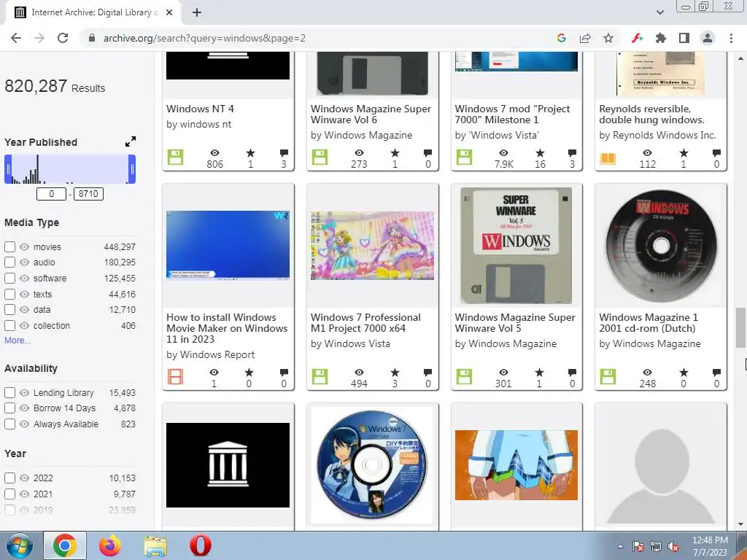Image resolution: width=747 pixels, height=560 pixels.
Task: Click software icon on Windows 7 Professional card
Action: (x=320, y=377)
